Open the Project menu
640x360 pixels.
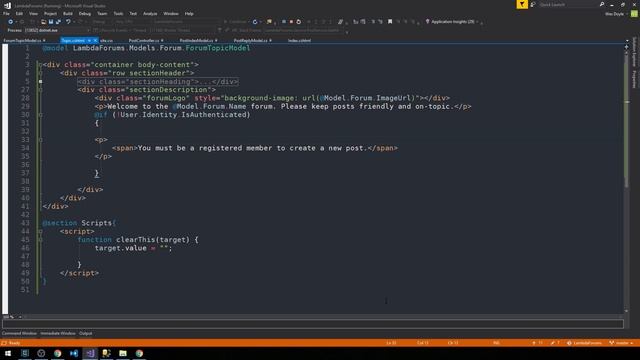(50, 13)
